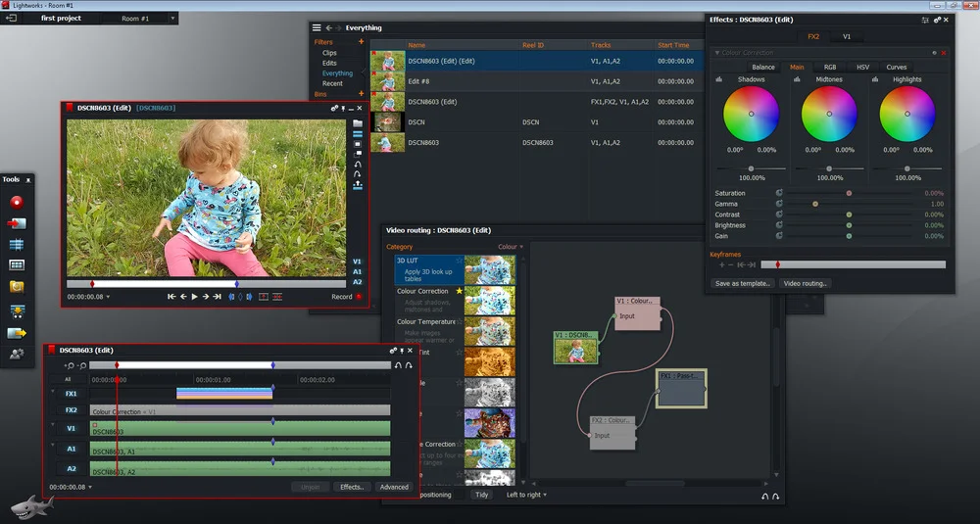Viewport: 980px width, 524px height.
Task: Switch to the V1 effects tab
Action: [x=847, y=36]
